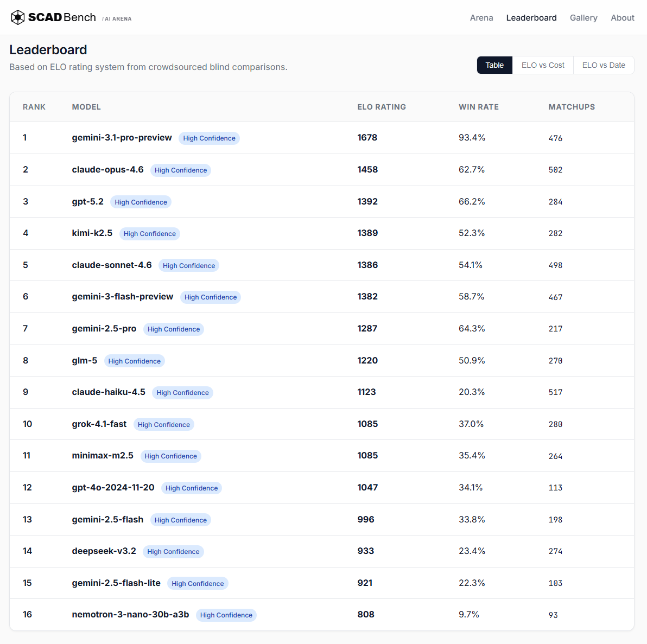Click the RANK column header
Viewport: 647px width, 644px height.
(x=34, y=107)
